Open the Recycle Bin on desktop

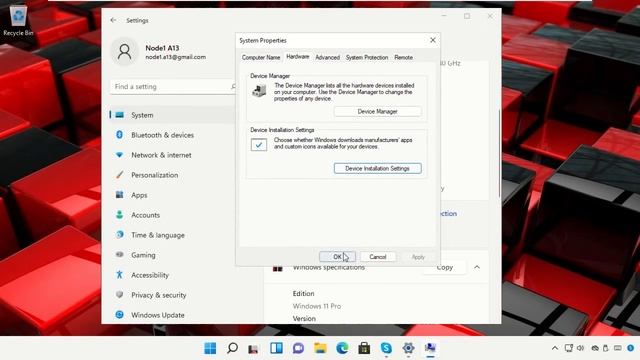(x=18, y=20)
